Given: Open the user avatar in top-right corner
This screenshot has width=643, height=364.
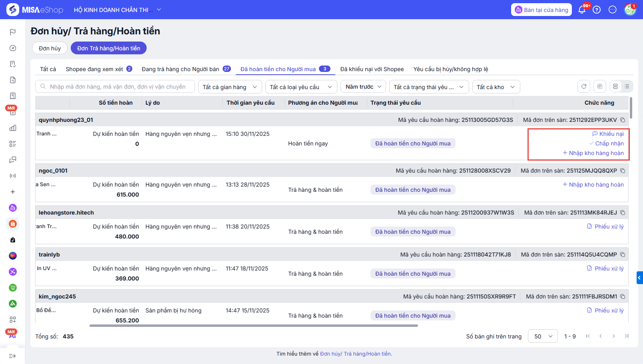Looking at the screenshot, I should (x=630, y=10).
